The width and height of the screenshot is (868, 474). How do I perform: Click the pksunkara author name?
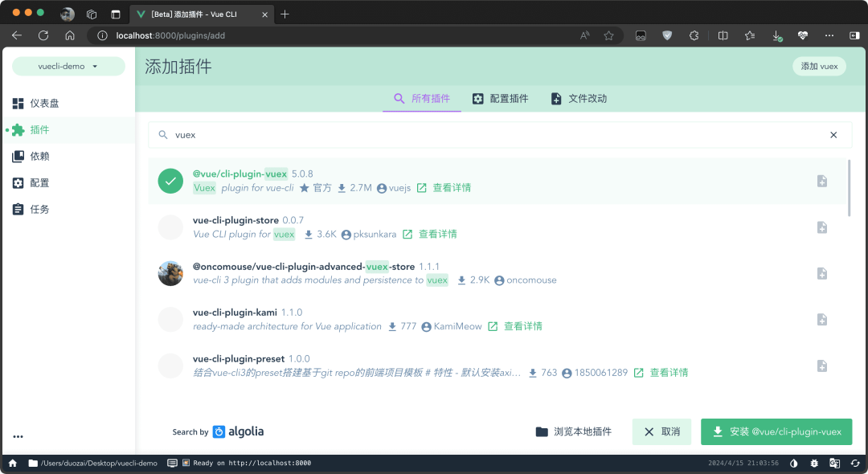click(x=375, y=235)
